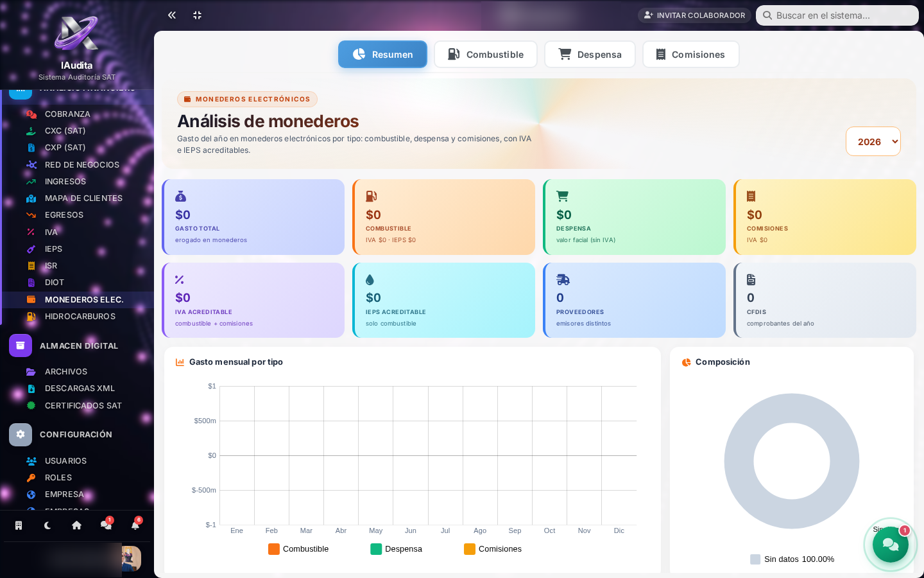The height and width of the screenshot is (578, 924).
Task: Switch to Despensa tab
Action: pyautogui.click(x=590, y=54)
